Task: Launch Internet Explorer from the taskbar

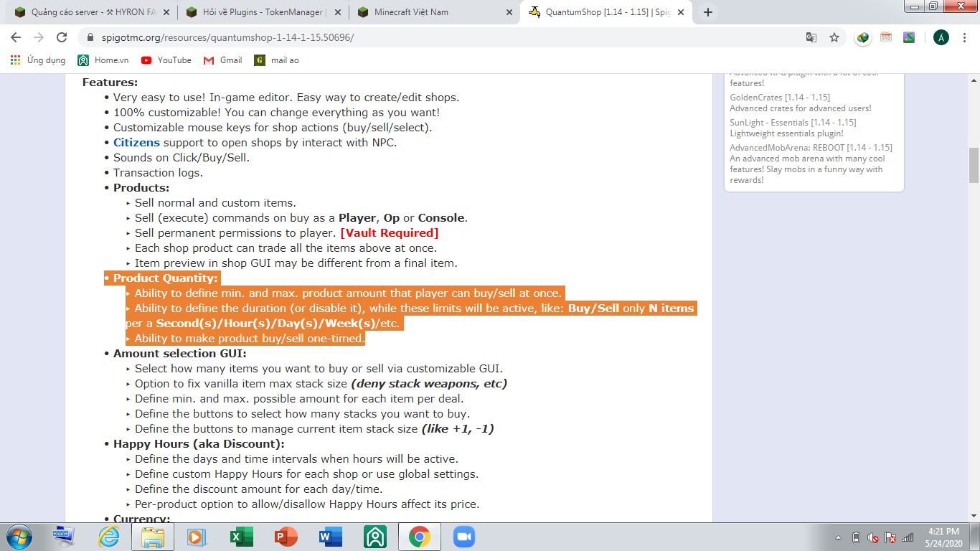Action: tap(108, 536)
